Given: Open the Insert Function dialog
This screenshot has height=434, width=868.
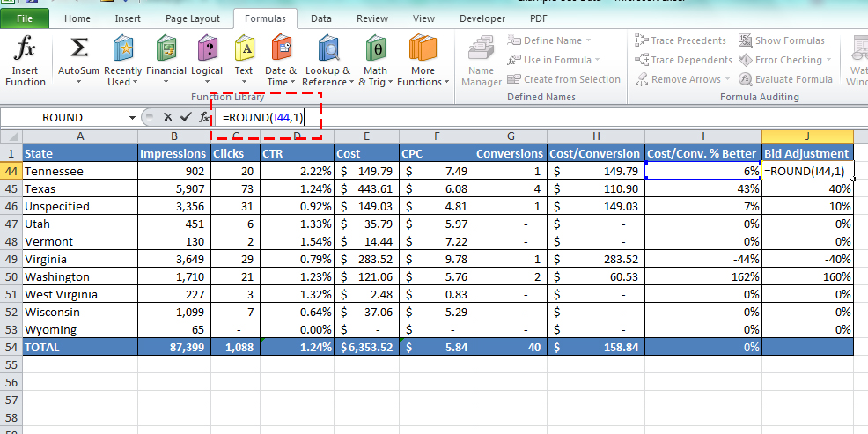Looking at the screenshot, I should (x=25, y=61).
